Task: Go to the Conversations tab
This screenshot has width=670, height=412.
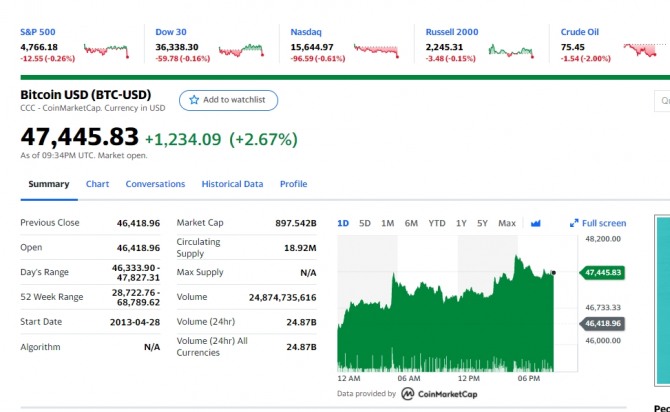Action: 155,184
